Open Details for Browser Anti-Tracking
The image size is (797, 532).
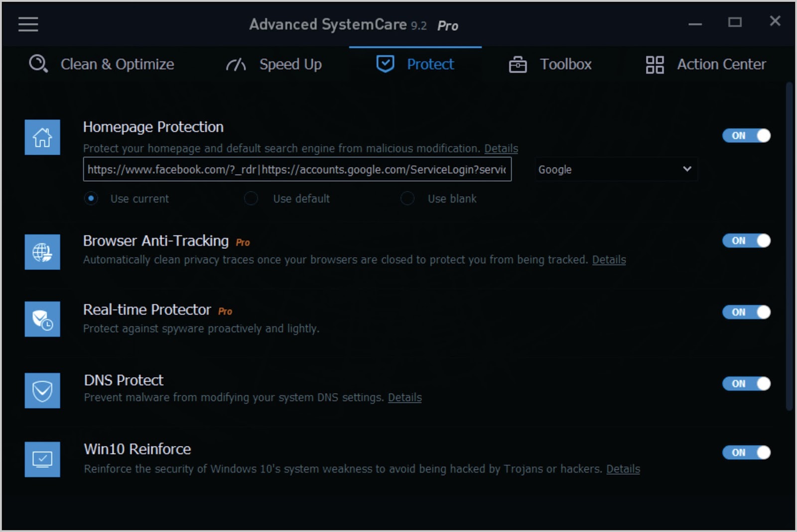pyautogui.click(x=609, y=259)
